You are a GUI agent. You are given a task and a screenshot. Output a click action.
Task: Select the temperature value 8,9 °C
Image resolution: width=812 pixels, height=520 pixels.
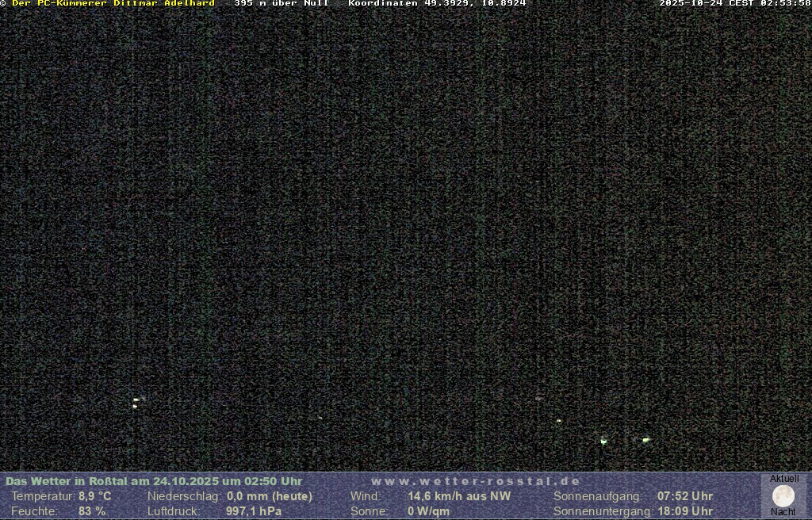coord(94,496)
